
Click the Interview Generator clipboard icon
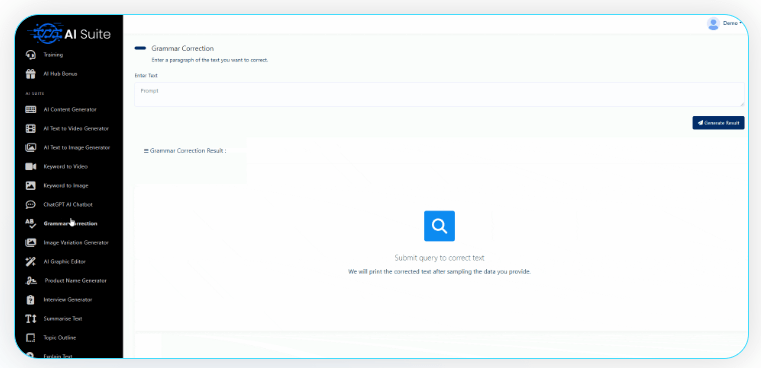[x=31, y=300]
